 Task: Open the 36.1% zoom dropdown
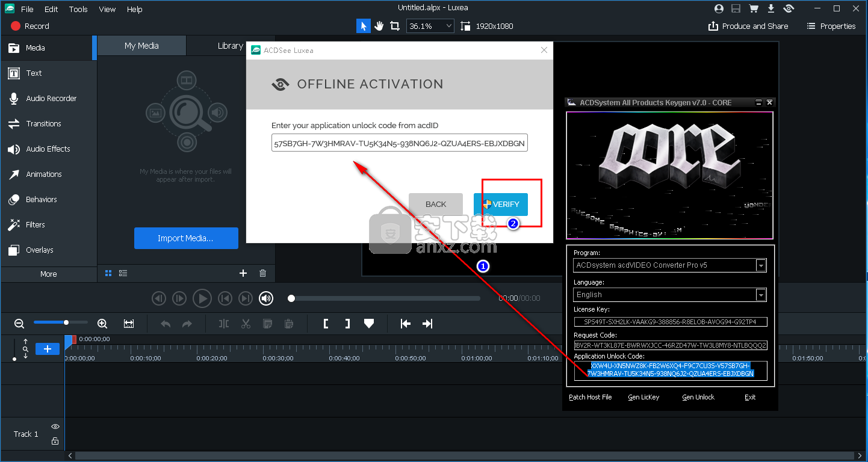click(x=430, y=26)
